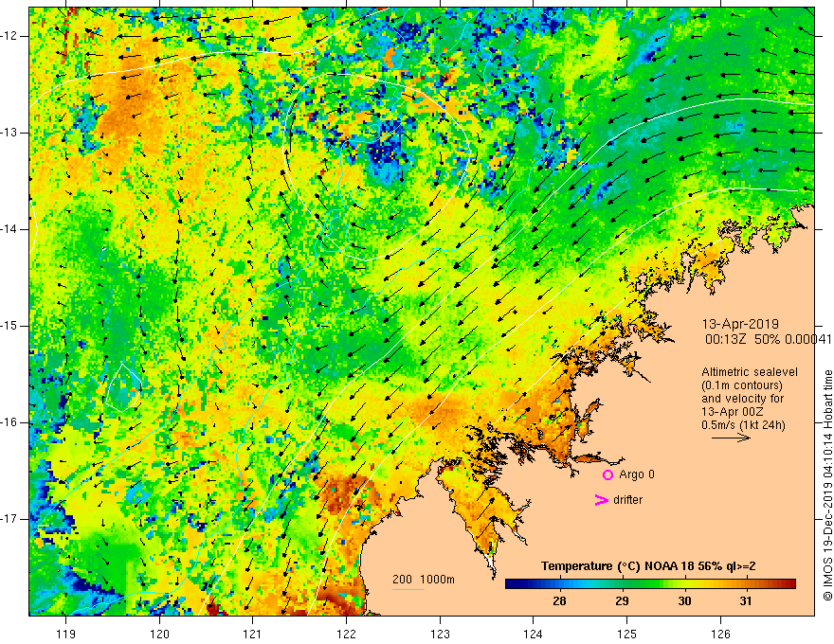Click the '-14' latitude axis label
The image size is (834, 644).
click(9, 229)
